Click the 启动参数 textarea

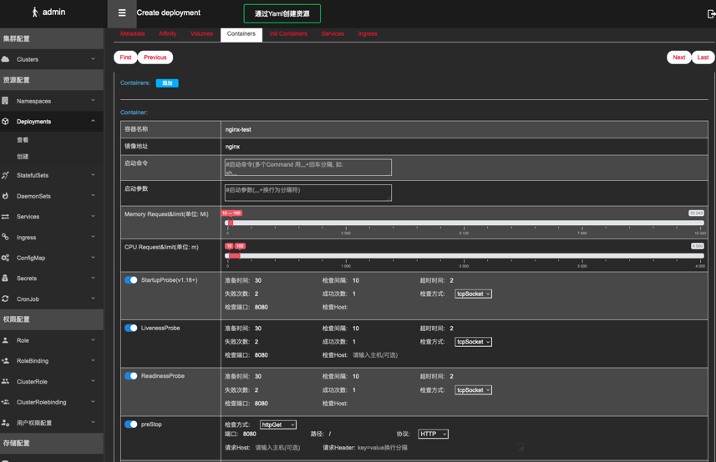pos(308,193)
